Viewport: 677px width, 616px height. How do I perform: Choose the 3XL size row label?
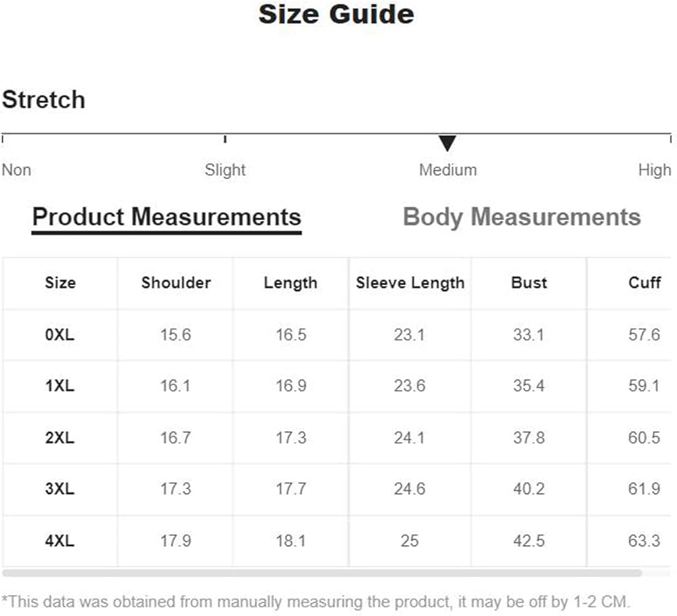pos(60,489)
